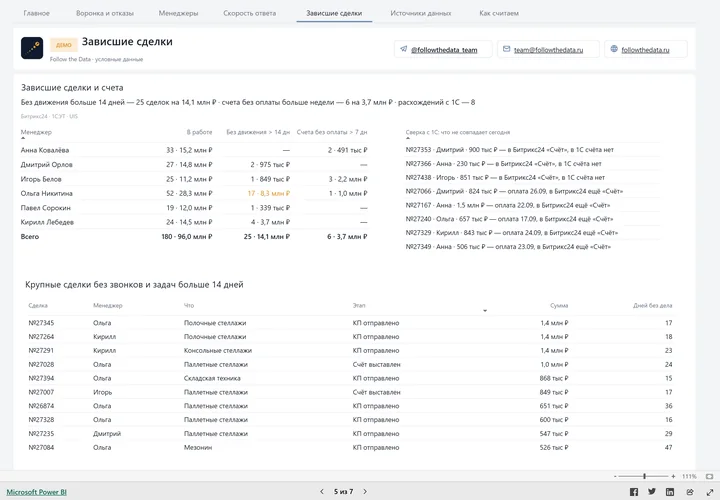The width and height of the screenshot is (720, 500).
Task: Select Ольга Никитина manager row
Action: (x=194, y=193)
